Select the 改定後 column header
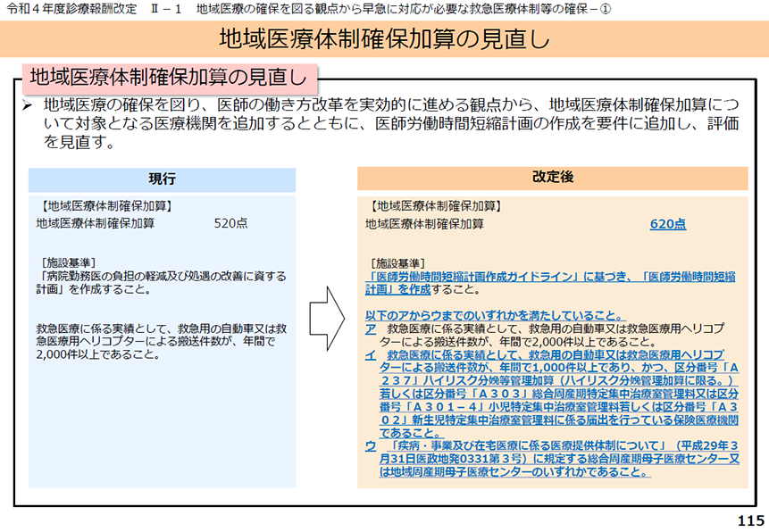The width and height of the screenshot is (769, 532). point(553,178)
